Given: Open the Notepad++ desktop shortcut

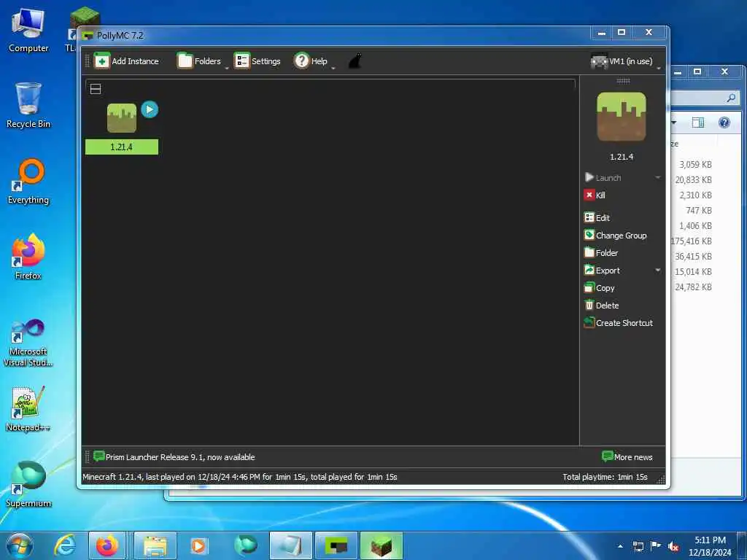Looking at the screenshot, I should click(28, 409).
